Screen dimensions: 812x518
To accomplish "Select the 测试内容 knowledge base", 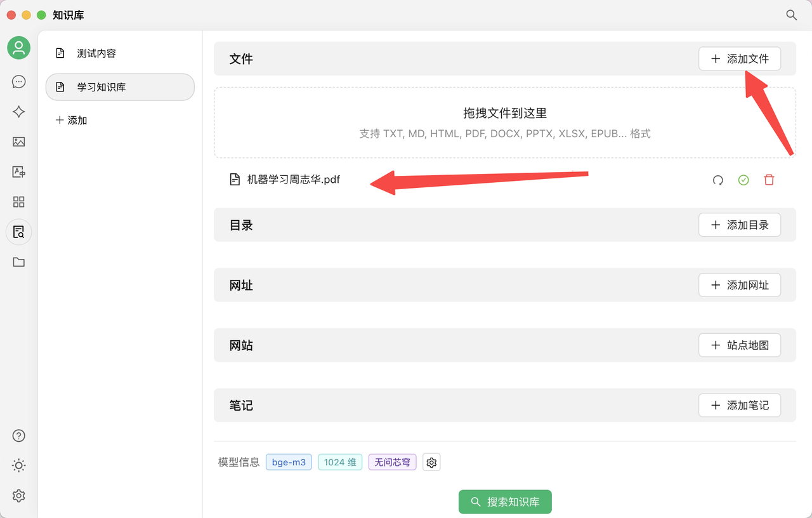I will pos(96,53).
